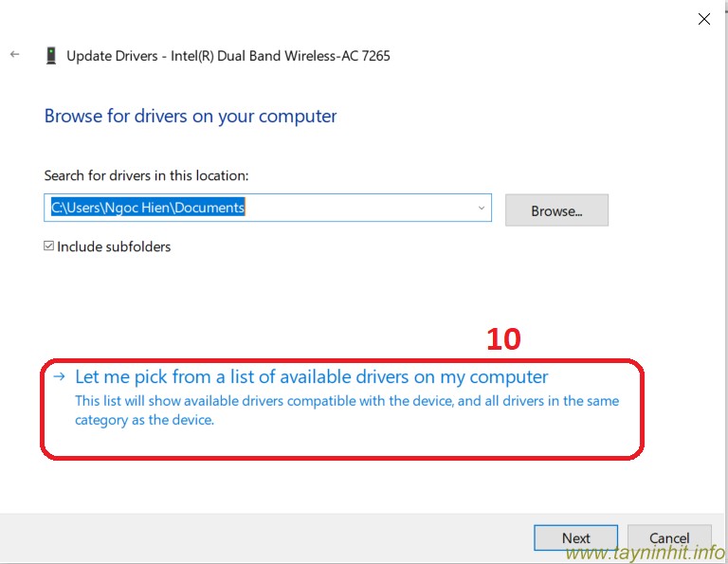
Task: Click the Next button
Action: [x=575, y=537]
